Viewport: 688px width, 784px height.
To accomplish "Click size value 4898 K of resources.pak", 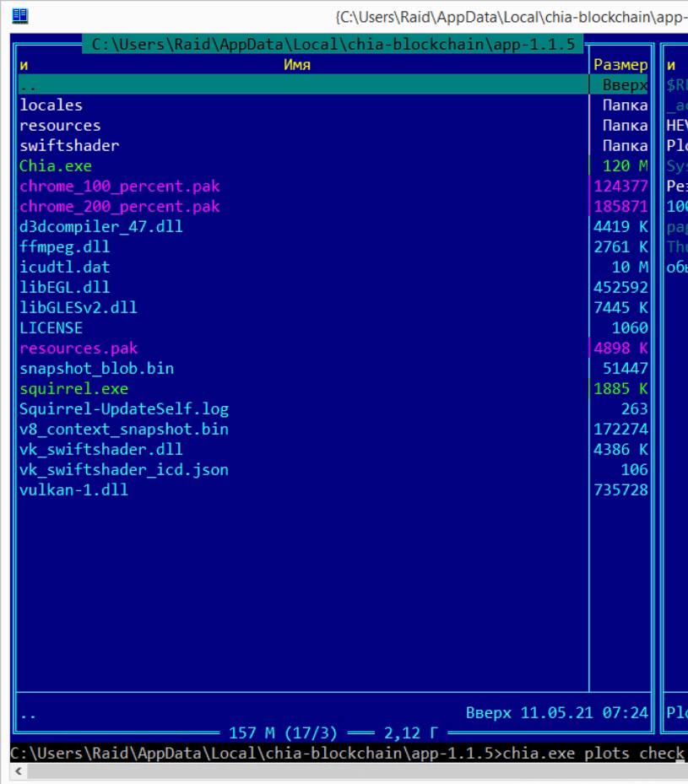I will (x=620, y=348).
